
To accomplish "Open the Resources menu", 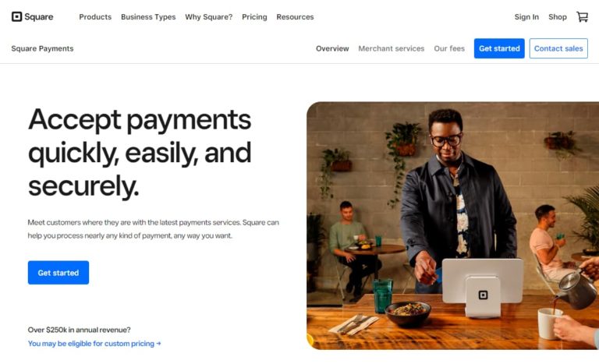I will tap(295, 17).
